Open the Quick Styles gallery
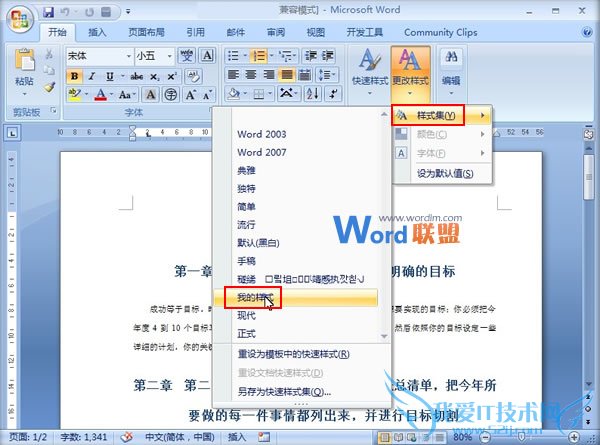600x445 pixels. click(x=370, y=71)
